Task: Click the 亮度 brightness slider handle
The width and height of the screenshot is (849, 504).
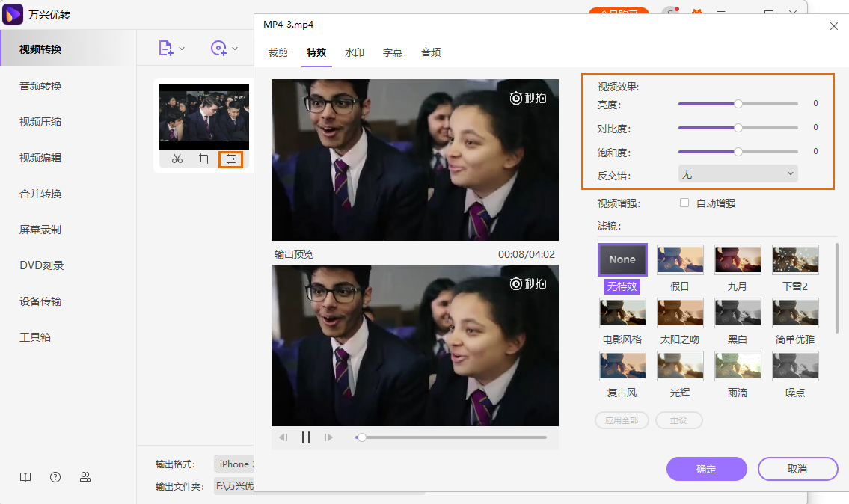Action: (x=738, y=104)
